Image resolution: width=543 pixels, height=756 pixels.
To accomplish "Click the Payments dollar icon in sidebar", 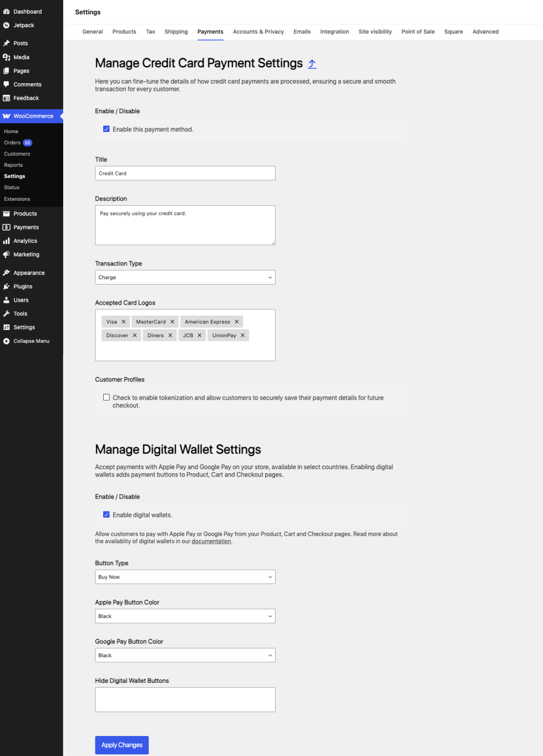I will click(7, 227).
